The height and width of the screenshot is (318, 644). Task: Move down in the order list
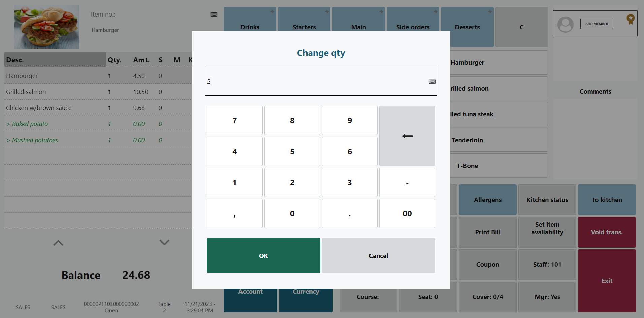click(x=164, y=242)
